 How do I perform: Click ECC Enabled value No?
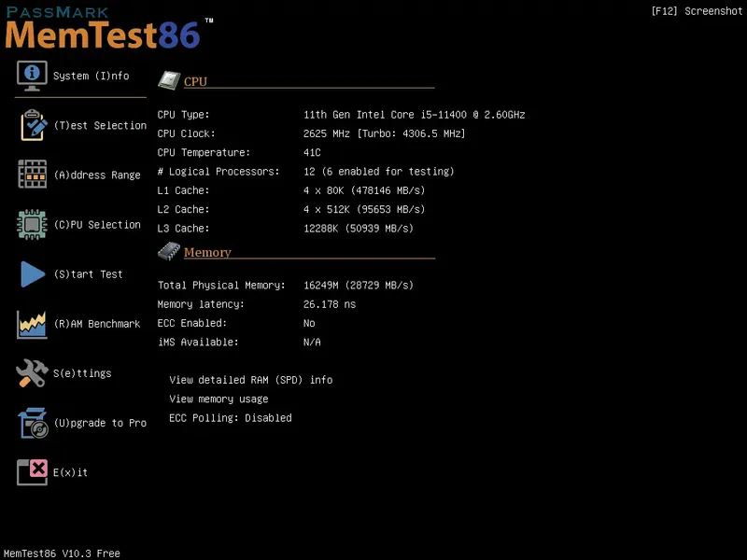309,323
